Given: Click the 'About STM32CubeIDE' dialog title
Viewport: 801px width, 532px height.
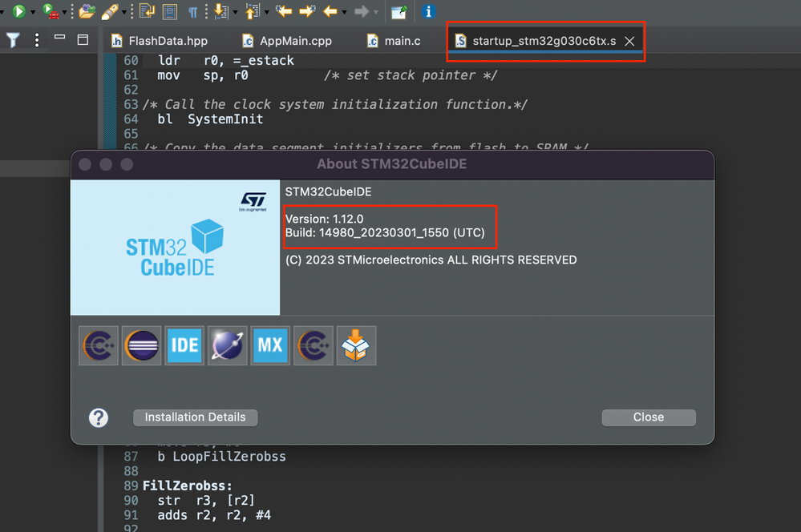Looking at the screenshot, I should 392,164.
